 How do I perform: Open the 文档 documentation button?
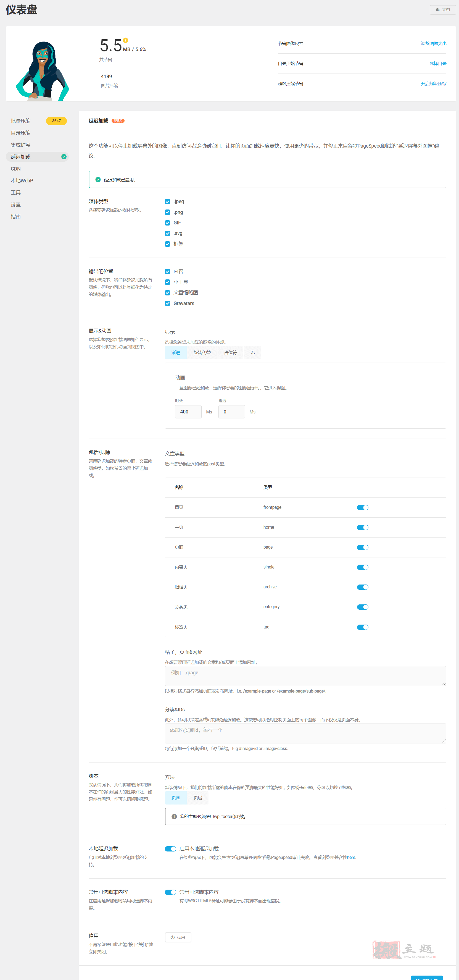pos(443,9)
